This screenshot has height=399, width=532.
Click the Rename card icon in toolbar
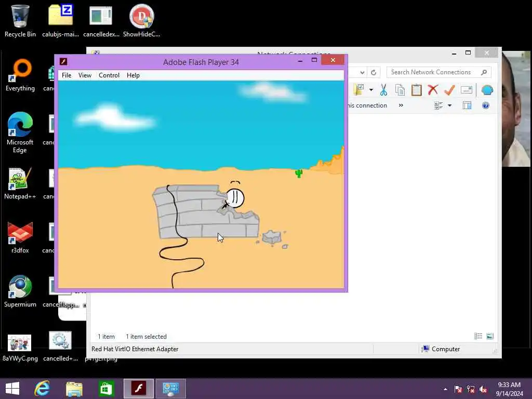(x=467, y=90)
